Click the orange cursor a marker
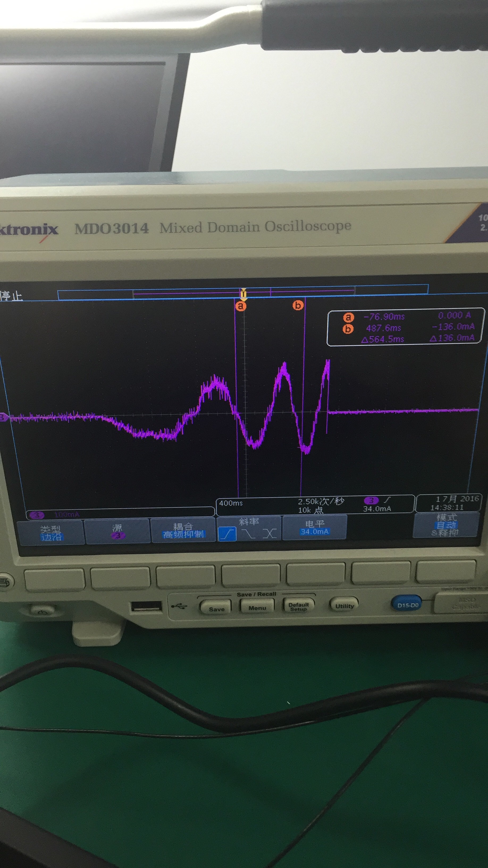The height and width of the screenshot is (868, 488). (x=241, y=306)
